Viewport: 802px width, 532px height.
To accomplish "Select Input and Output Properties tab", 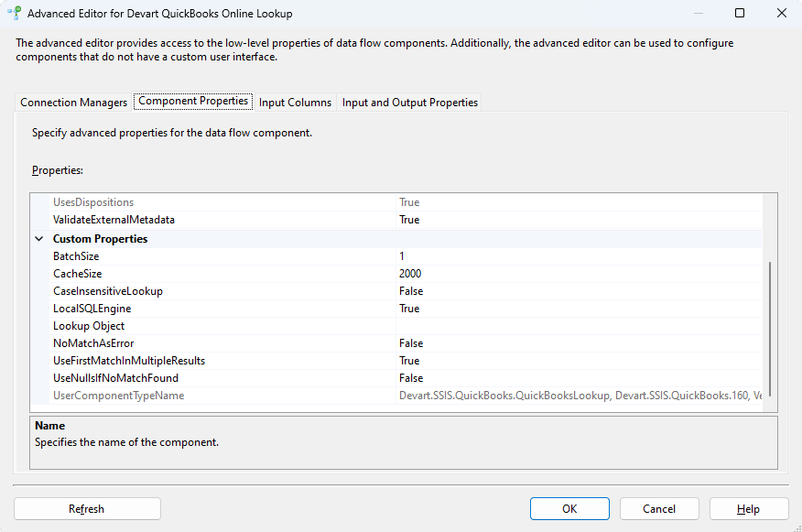I will pyautogui.click(x=409, y=103).
